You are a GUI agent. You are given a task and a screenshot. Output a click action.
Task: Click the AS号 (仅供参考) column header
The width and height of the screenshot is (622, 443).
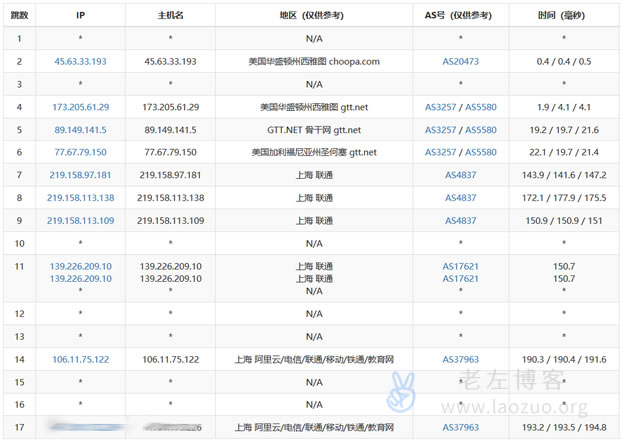coord(461,16)
